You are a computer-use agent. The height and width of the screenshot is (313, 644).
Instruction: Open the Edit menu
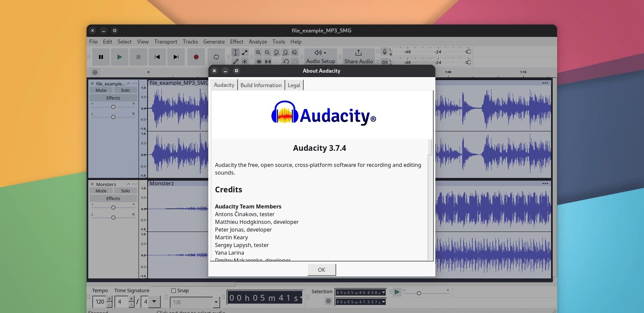click(107, 42)
